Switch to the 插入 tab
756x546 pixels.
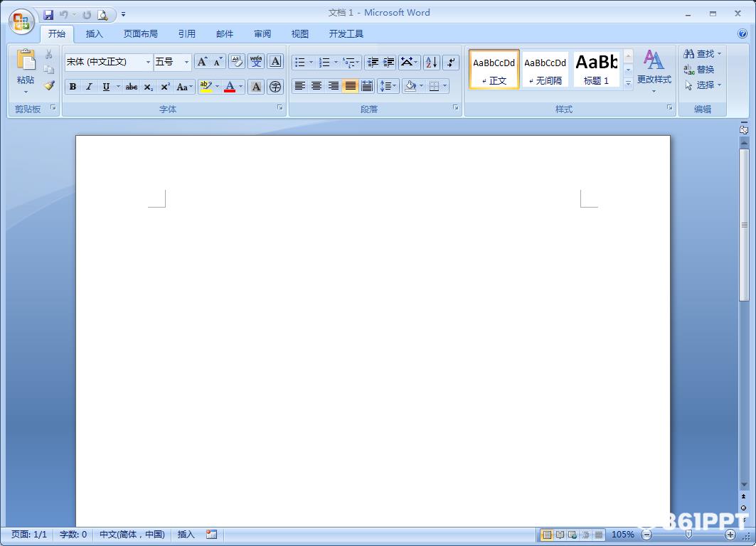tap(95, 33)
